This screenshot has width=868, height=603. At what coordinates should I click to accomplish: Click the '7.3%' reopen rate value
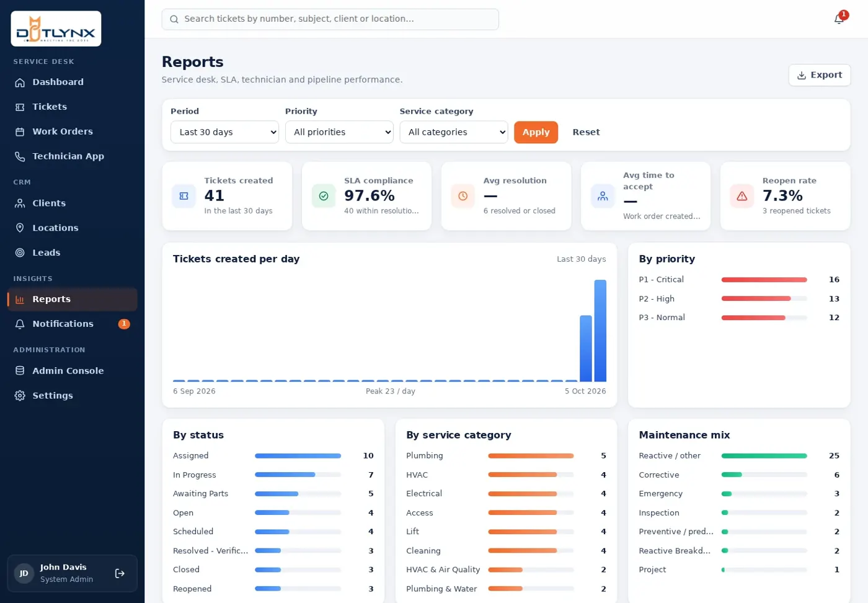pyautogui.click(x=782, y=196)
